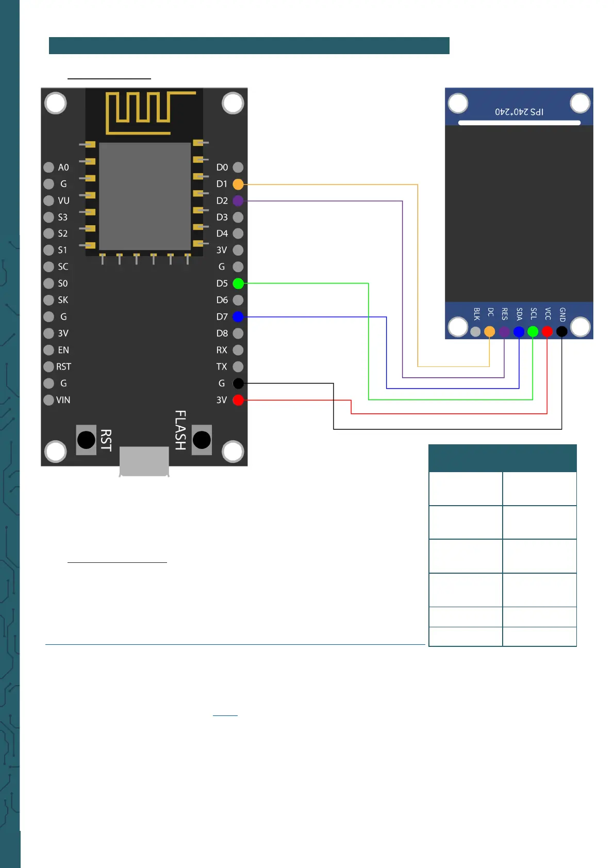Push the RST button on the NodeMCU
Viewport: 614px width, 868px height.
(86, 440)
